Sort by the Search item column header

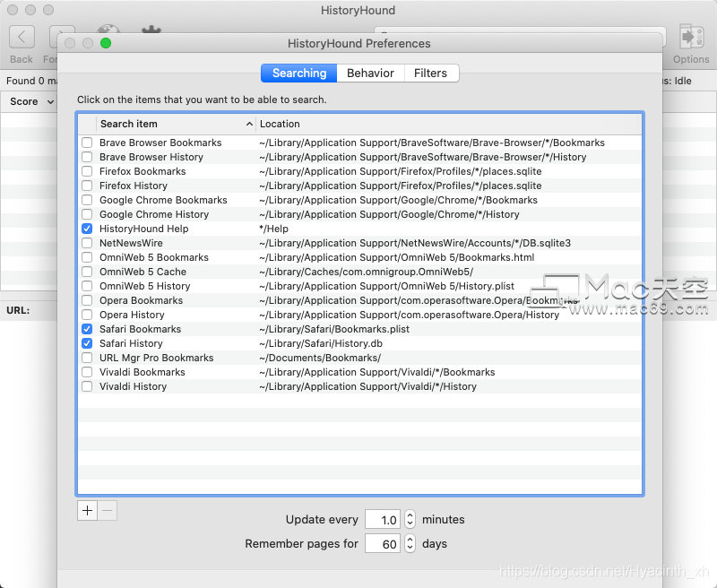point(176,124)
